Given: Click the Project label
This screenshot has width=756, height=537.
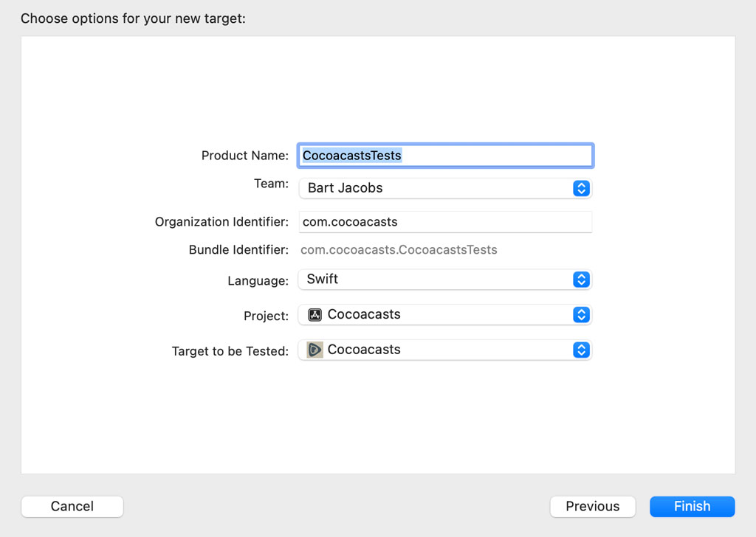Looking at the screenshot, I should (266, 316).
